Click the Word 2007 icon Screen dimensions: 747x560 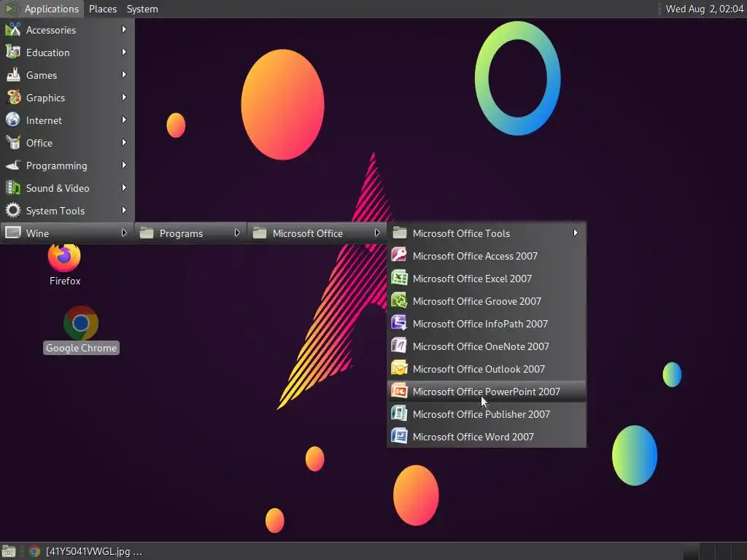pyautogui.click(x=399, y=437)
